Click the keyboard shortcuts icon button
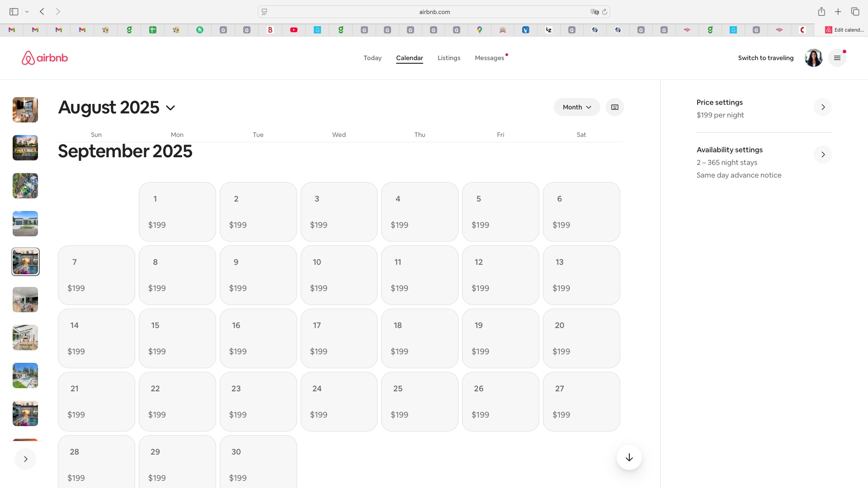868x488 pixels. click(614, 107)
